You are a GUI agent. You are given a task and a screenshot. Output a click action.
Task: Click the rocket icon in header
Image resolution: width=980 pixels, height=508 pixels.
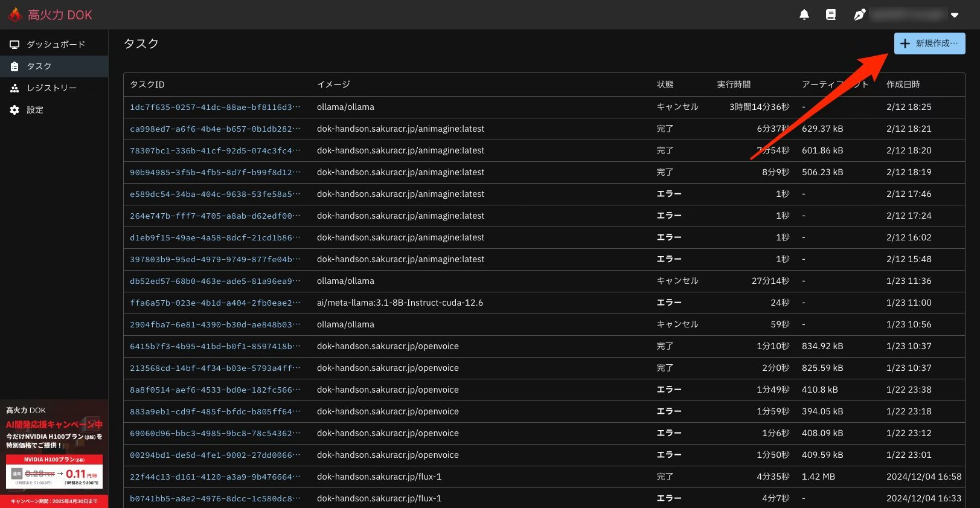point(859,15)
